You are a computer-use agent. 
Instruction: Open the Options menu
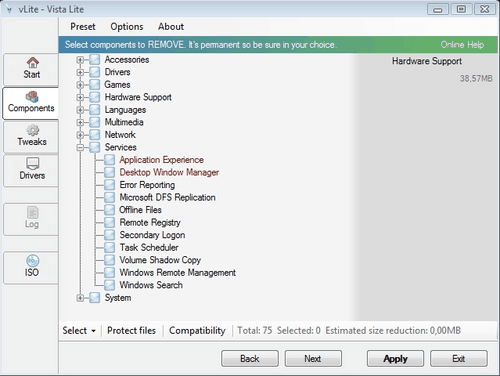(127, 27)
